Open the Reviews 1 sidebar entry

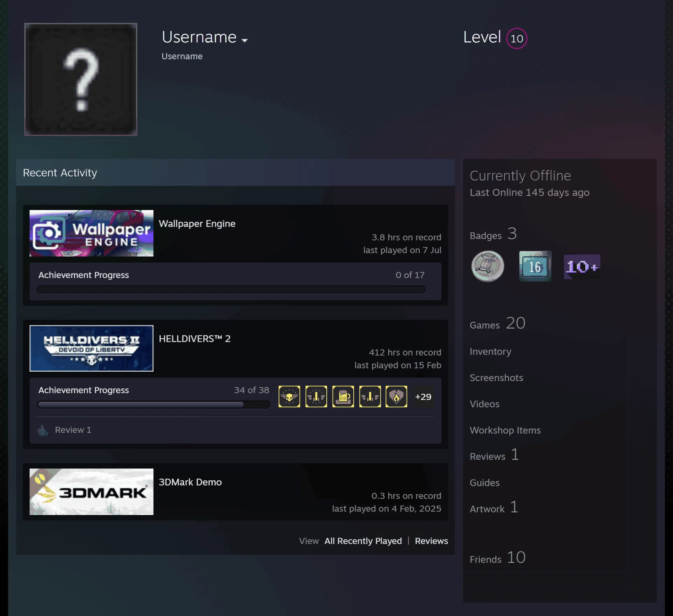coord(494,455)
